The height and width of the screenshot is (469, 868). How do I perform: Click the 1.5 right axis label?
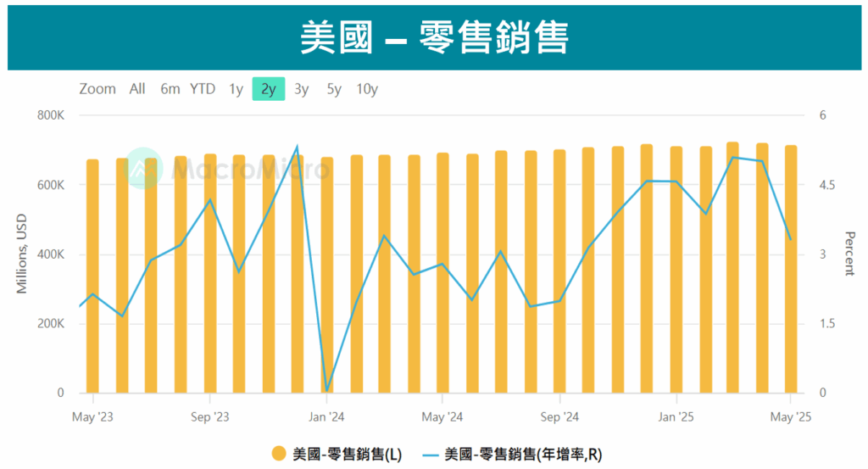tap(827, 323)
